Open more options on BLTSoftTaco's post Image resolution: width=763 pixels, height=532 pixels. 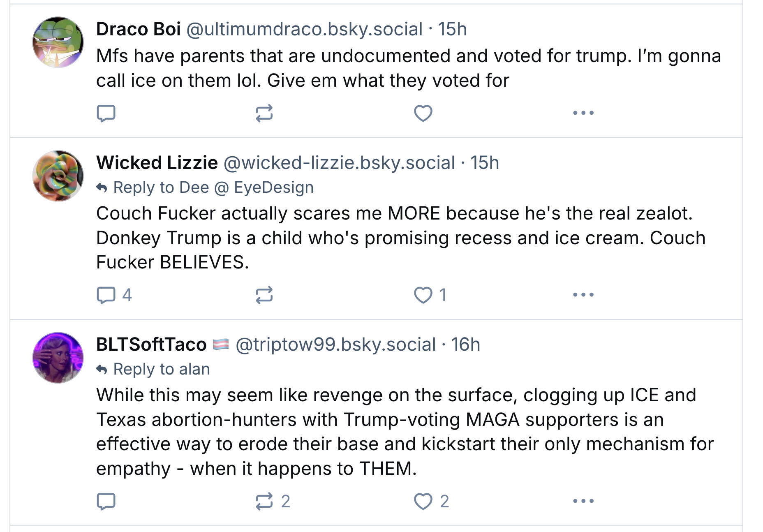click(x=583, y=501)
